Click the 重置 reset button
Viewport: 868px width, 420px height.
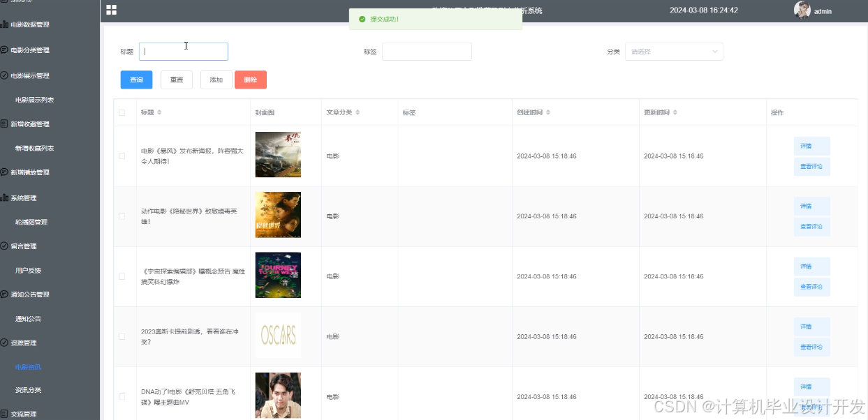pos(177,80)
